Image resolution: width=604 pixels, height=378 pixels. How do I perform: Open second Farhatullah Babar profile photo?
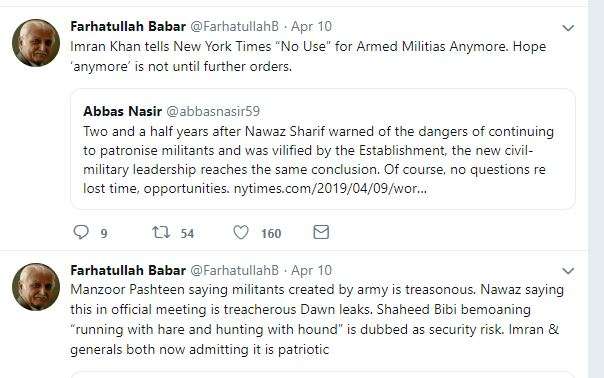36,287
